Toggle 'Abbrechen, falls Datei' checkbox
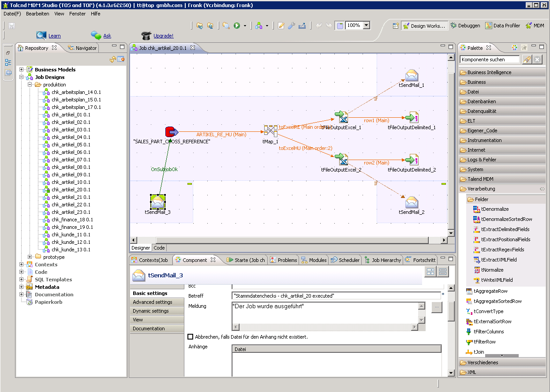Viewport: 550px width, 392px height. 191,336
